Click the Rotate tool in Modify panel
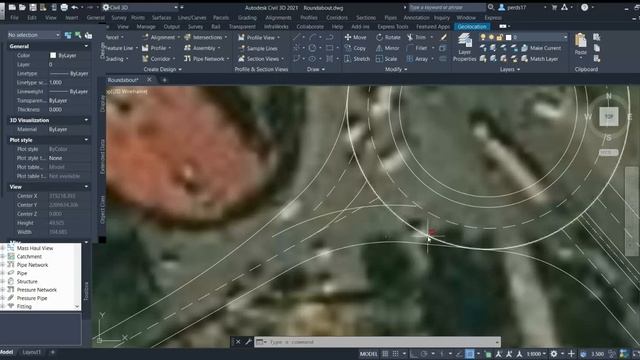The image size is (640, 360). coord(388,37)
